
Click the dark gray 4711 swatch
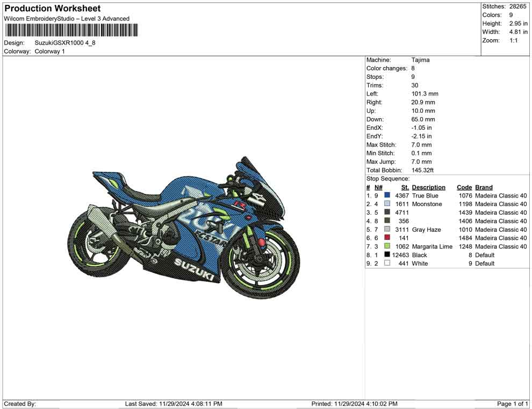coord(387,212)
